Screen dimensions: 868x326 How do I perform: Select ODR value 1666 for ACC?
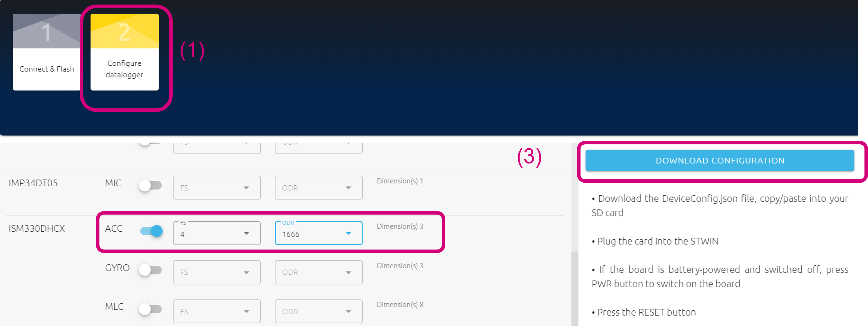click(317, 231)
